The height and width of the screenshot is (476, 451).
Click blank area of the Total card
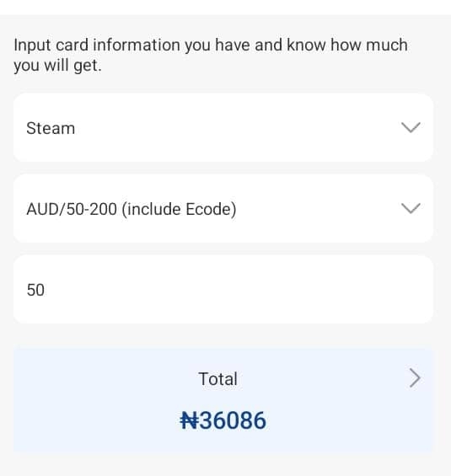[91, 398]
